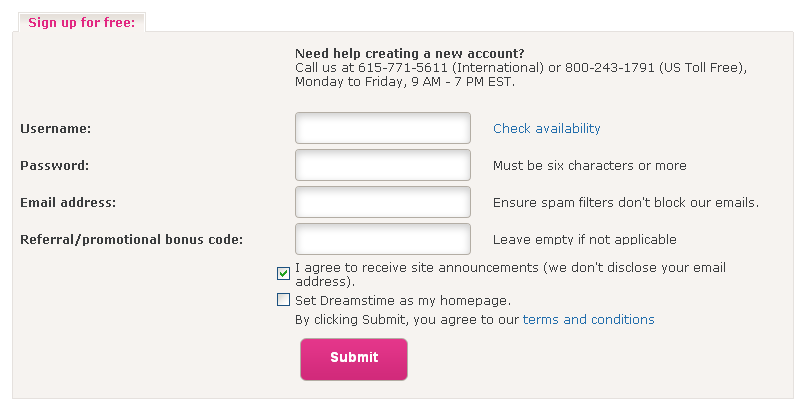Focus the referral/promotional bonus code field

(382, 239)
